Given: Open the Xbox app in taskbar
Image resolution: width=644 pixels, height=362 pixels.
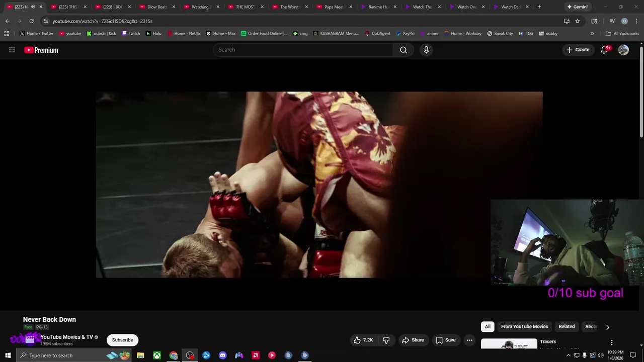Looking at the screenshot, I should click(157, 355).
